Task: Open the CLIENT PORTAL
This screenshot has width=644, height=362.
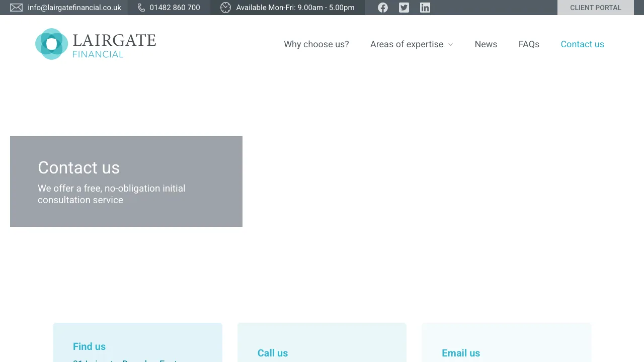Action: click(x=595, y=8)
